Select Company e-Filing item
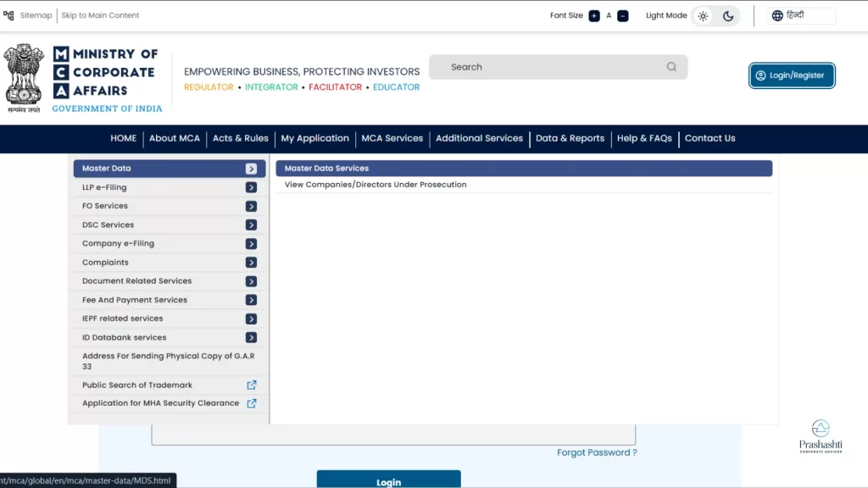Image resolution: width=868 pixels, height=488 pixels. [170, 243]
